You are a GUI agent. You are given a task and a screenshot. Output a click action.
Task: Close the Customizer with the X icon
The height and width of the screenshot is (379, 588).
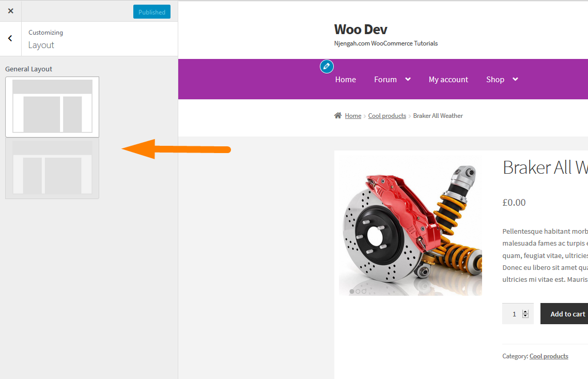(x=10, y=11)
